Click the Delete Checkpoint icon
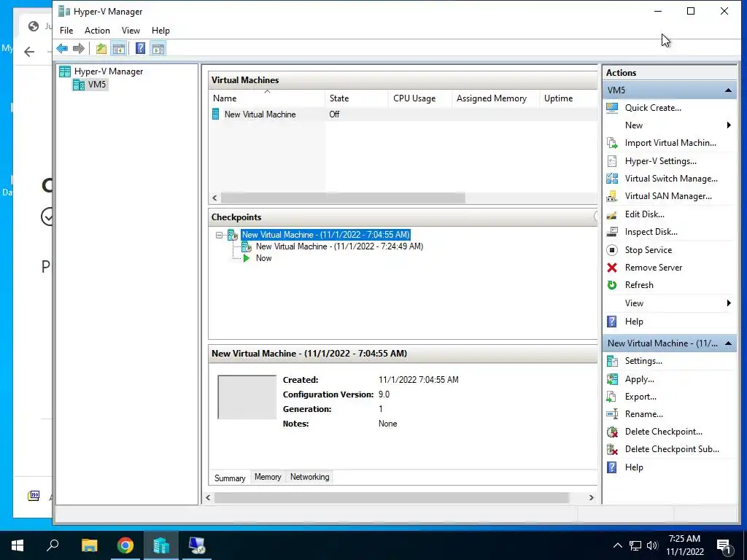747x560 pixels. pyautogui.click(x=612, y=432)
